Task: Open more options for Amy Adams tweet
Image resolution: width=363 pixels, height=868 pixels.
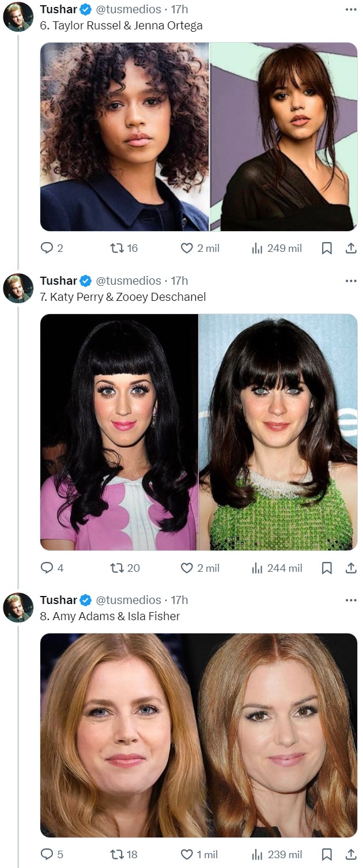Action: tap(351, 600)
